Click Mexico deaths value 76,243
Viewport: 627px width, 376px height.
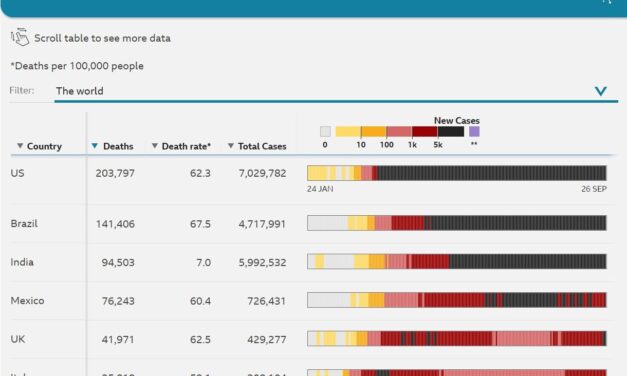[x=118, y=301]
